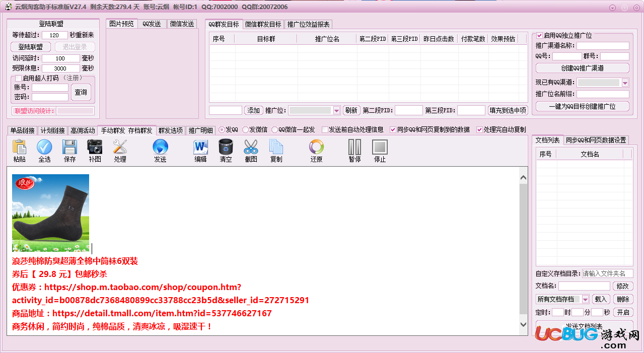Screen dimensions: 644x353
Task: Click the Restore (还原) circular icon
Action: pos(316,147)
